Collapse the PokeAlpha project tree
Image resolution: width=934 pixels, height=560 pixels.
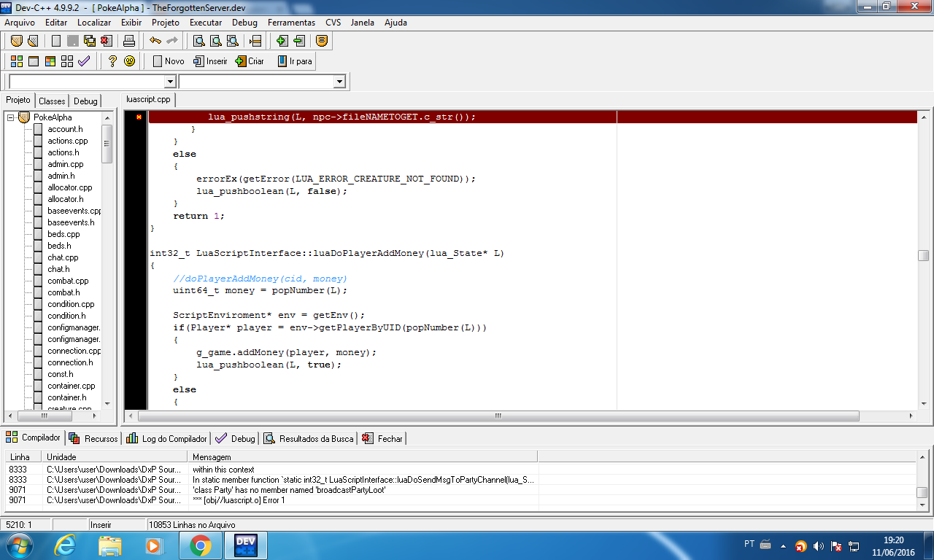point(11,117)
